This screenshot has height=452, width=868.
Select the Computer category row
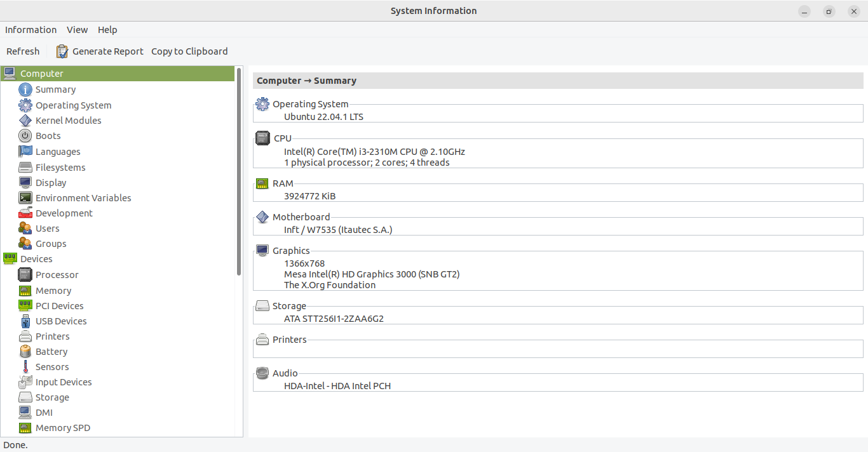click(x=118, y=74)
